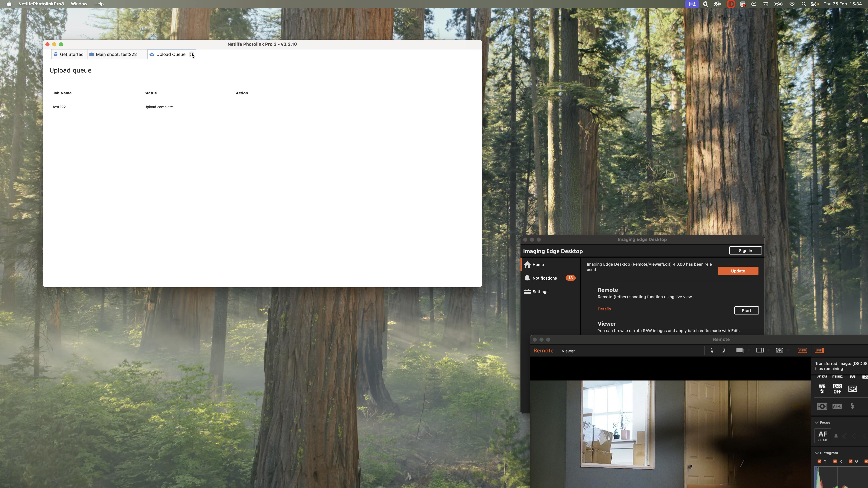Uncheck the G histogram channel
This screenshot has height=488, width=868.
coord(851,461)
